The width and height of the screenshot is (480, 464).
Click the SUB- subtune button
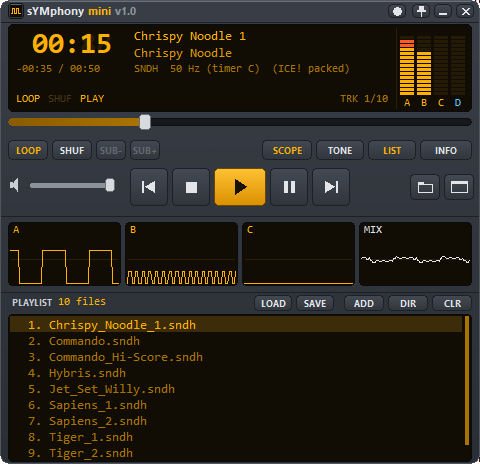tap(111, 150)
